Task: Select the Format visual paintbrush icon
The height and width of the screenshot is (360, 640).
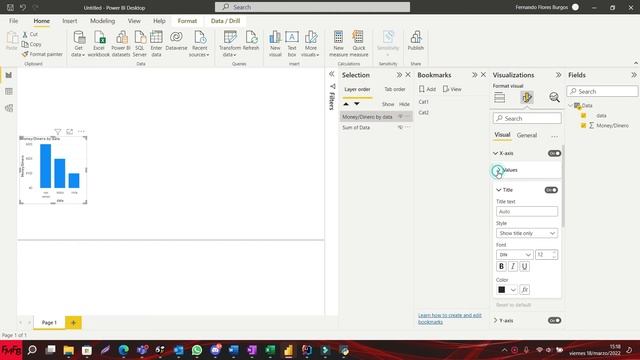Action: [527, 98]
